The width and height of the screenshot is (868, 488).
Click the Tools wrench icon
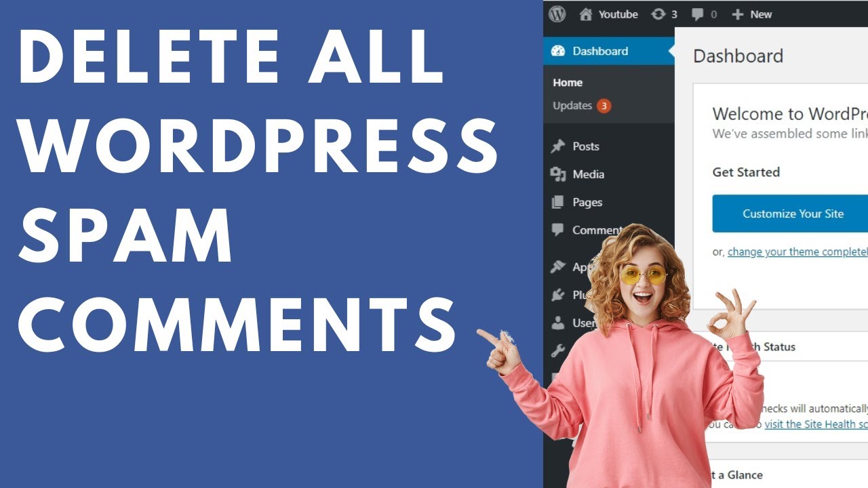pos(558,350)
